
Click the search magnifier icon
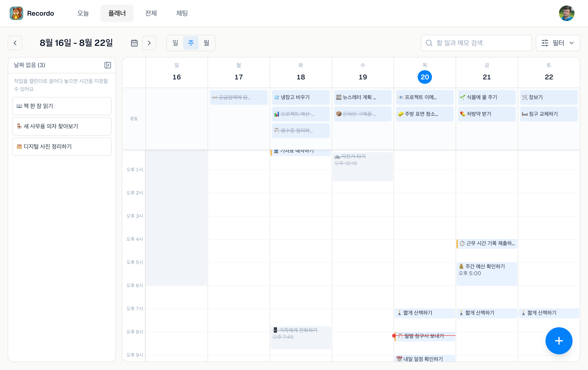click(429, 43)
